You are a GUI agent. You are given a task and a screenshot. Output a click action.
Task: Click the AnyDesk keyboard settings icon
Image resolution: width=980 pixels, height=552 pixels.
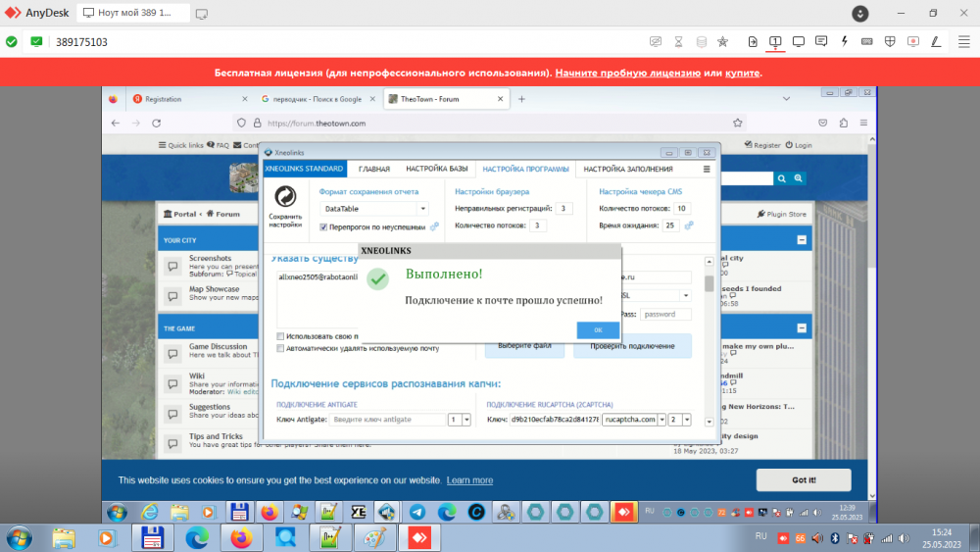tap(867, 41)
